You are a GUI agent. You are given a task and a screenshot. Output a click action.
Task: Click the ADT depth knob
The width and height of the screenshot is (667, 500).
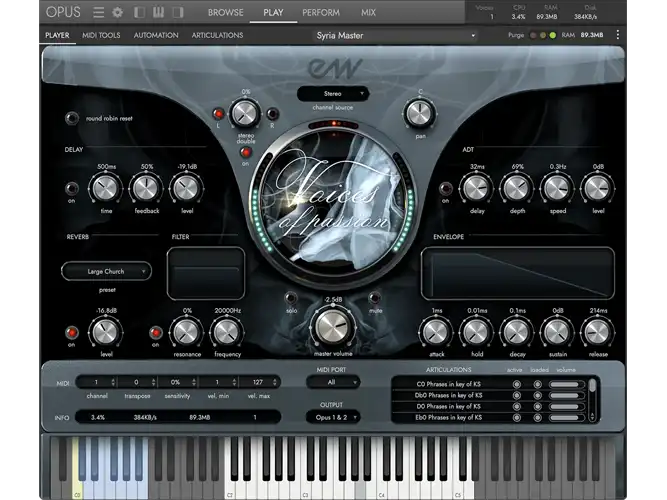517,189
